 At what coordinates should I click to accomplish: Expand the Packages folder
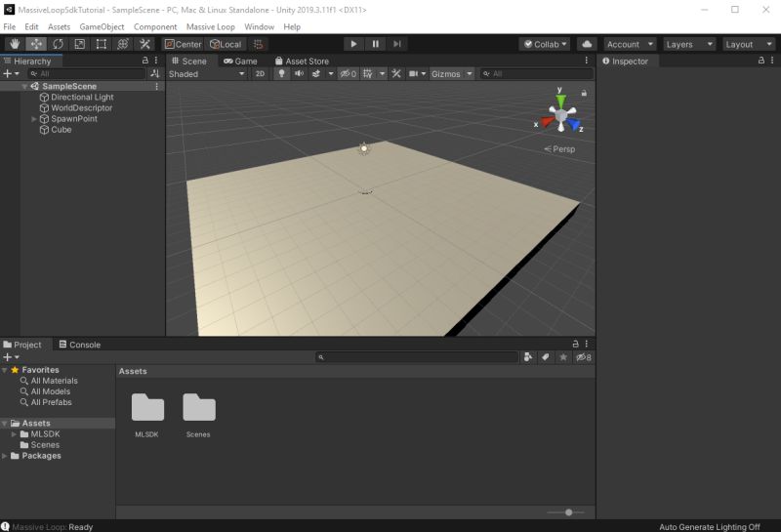[x=5, y=456]
